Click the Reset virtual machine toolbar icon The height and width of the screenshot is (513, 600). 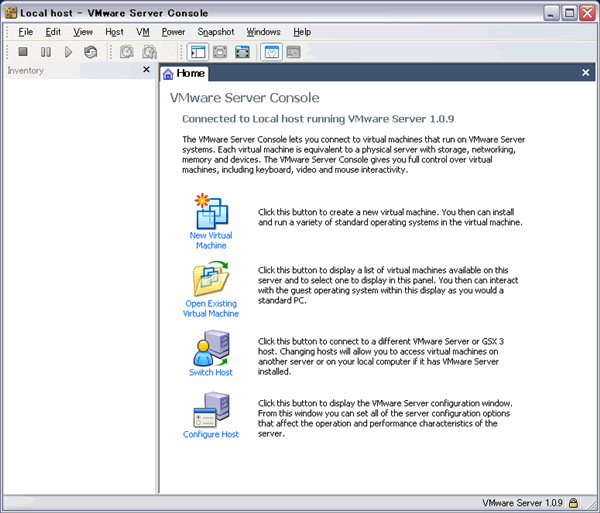(91, 52)
